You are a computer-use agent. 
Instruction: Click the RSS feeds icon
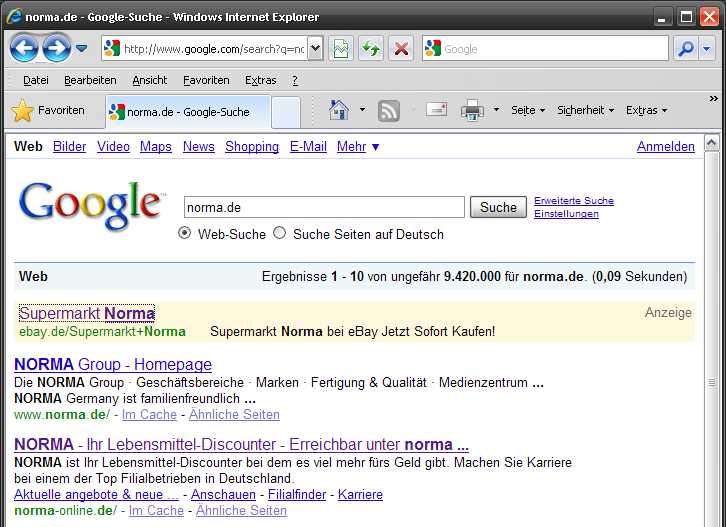point(388,111)
